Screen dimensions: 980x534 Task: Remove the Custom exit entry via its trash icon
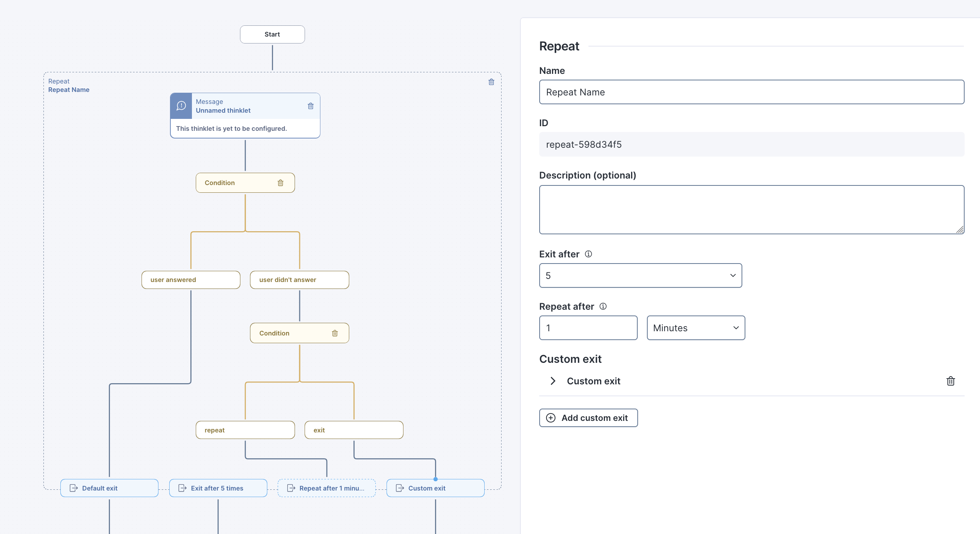point(950,381)
